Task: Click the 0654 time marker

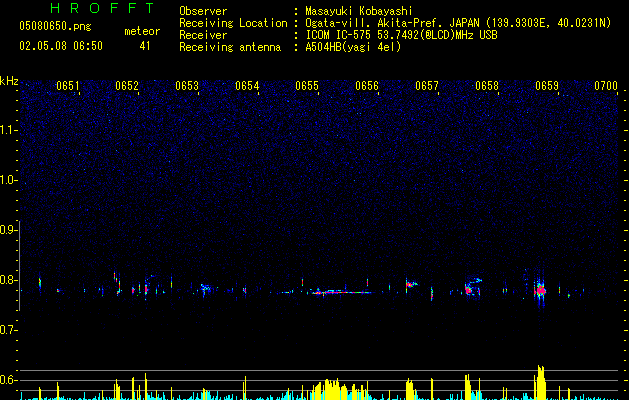Action: click(x=247, y=86)
